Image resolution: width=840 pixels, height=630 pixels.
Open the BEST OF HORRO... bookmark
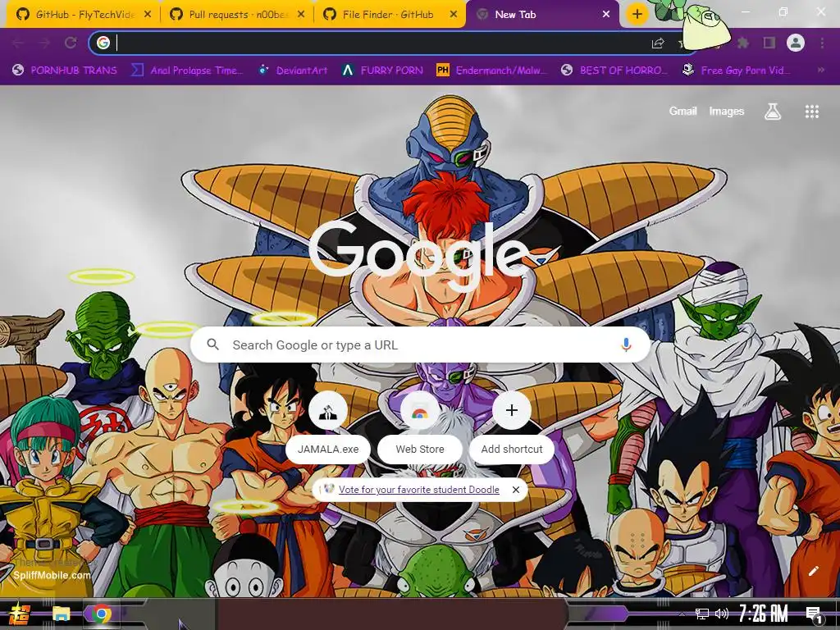coord(614,71)
